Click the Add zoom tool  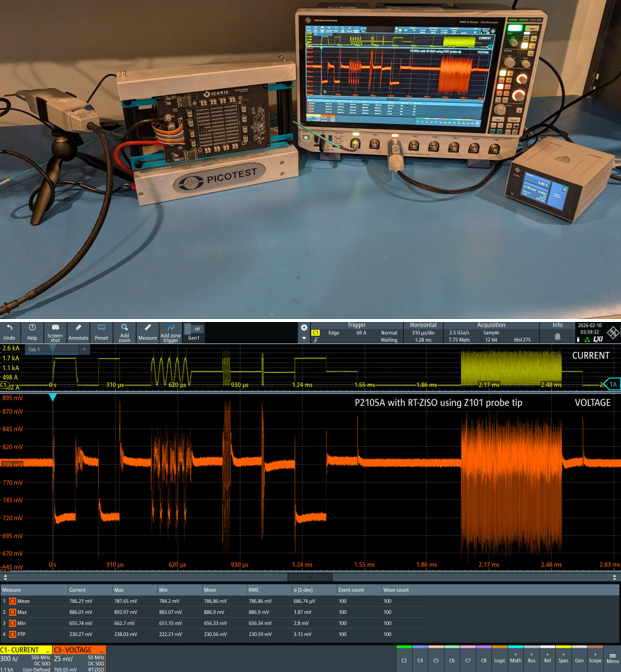point(124,331)
